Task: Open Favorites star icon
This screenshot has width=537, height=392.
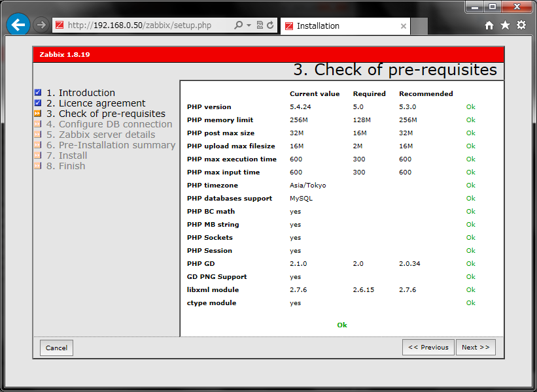Action: pyautogui.click(x=505, y=25)
